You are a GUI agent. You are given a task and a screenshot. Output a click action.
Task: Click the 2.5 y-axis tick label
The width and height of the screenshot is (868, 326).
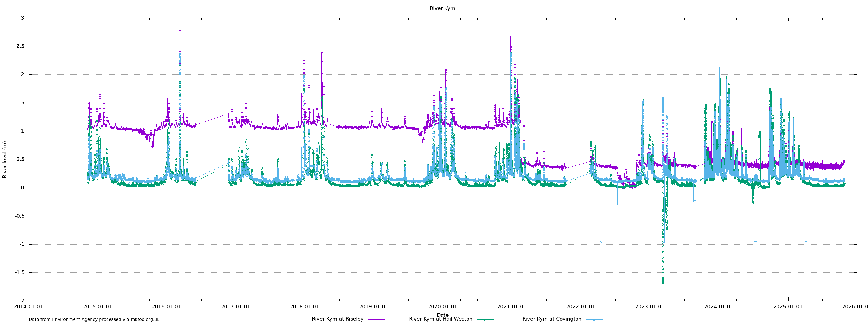click(20, 46)
